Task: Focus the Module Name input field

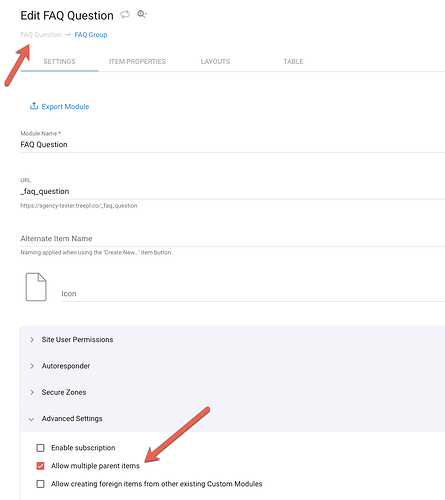Action: [x=232, y=145]
